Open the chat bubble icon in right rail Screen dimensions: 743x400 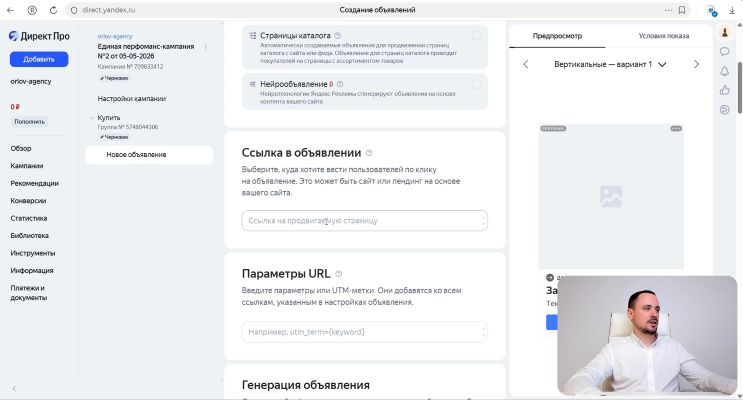click(725, 52)
